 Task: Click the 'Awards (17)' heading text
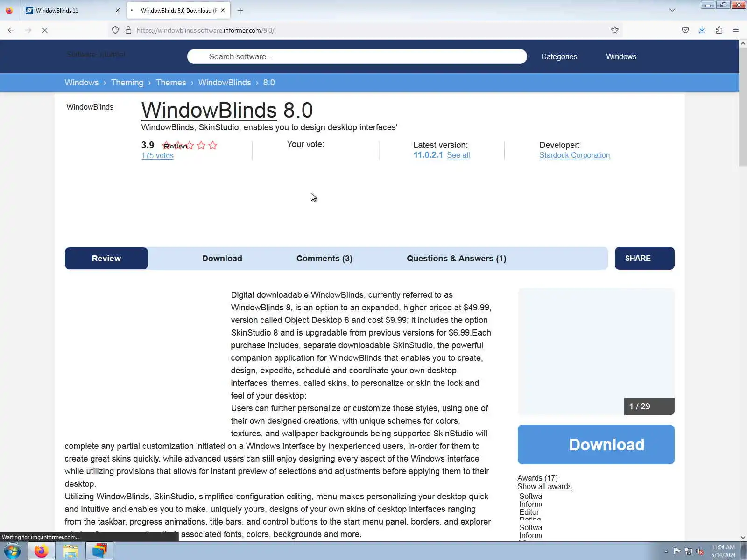(x=537, y=478)
